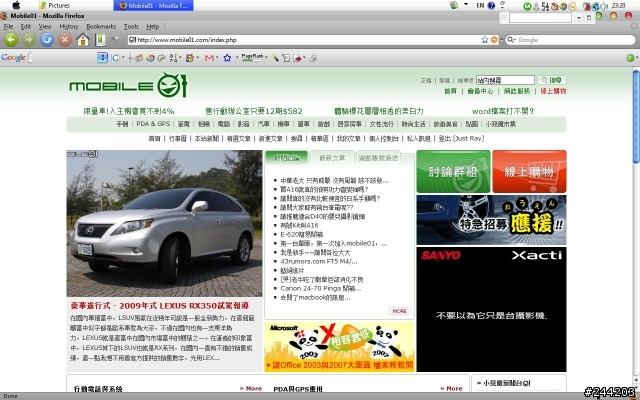Click the floating input bar text field
The width and height of the screenshot is (640, 400).
pyautogui.click(x=540, y=18)
